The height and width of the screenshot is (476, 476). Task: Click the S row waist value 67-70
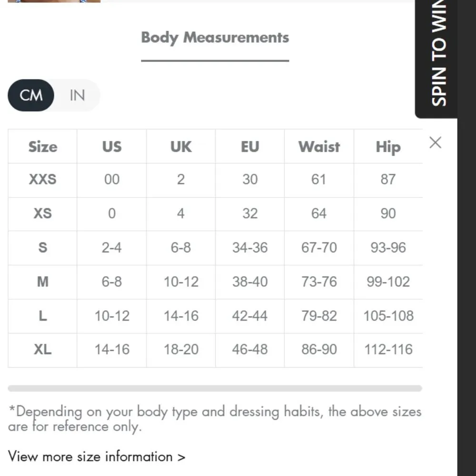click(x=319, y=248)
